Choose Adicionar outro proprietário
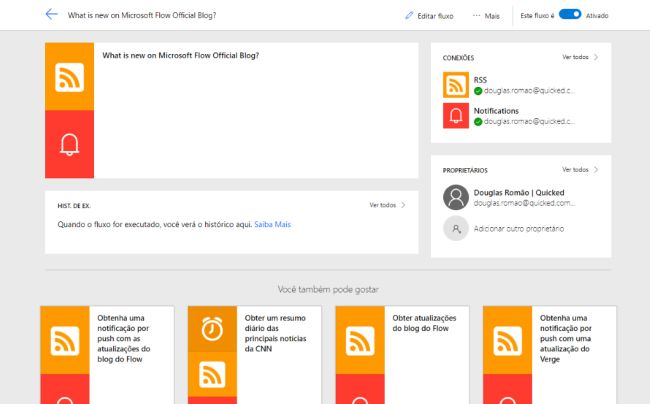This screenshot has width=650, height=404. [519, 229]
